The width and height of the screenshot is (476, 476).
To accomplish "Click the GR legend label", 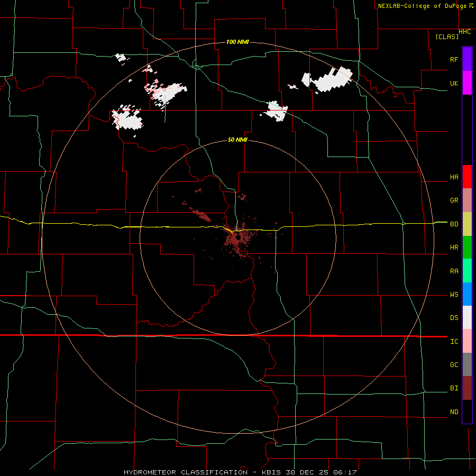I will click(x=454, y=200).
